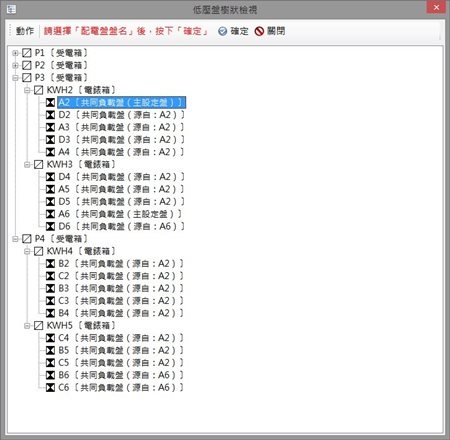Image resolution: width=450 pixels, height=440 pixels.
Task: Open the 動作 menu
Action: (25, 31)
